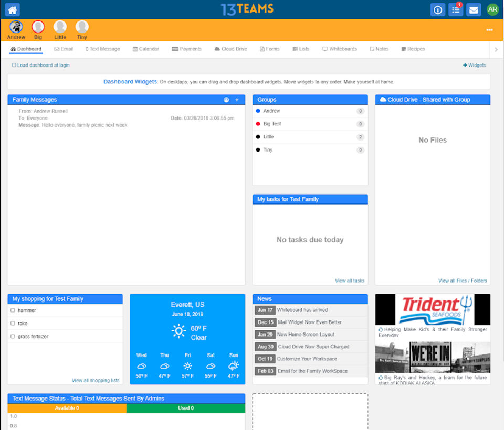Select Little in Groups widget
Viewport: 504px width, 430px height.
310,137
